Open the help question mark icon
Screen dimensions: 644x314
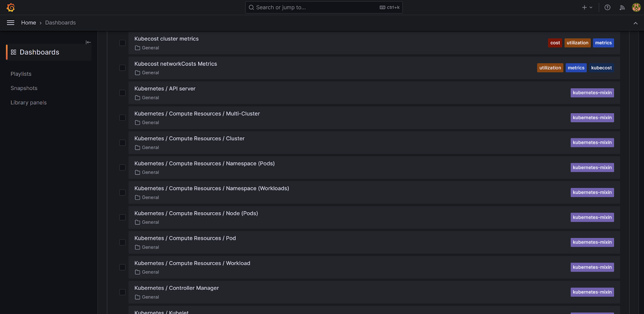click(x=607, y=7)
